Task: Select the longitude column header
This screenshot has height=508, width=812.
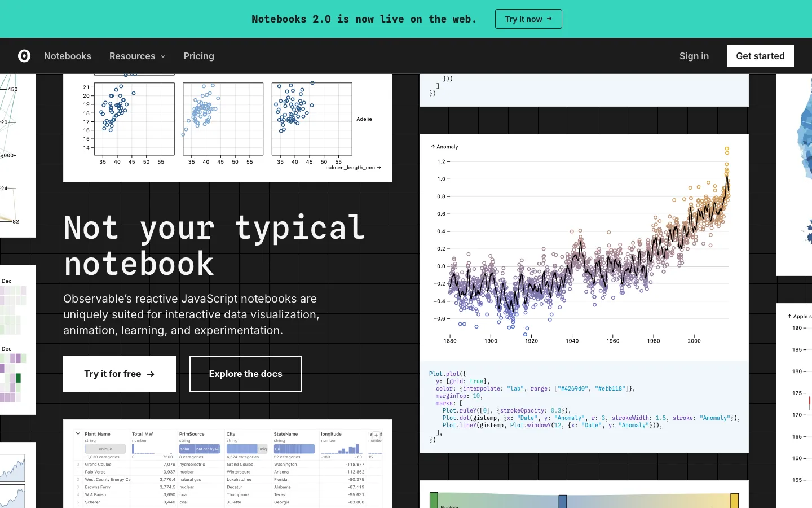Action: tap(332, 434)
